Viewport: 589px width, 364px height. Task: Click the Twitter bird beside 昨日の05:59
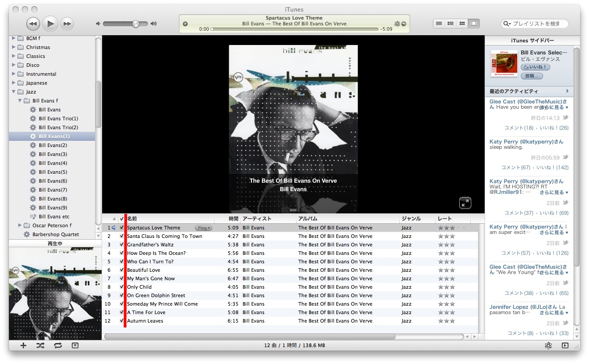click(565, 157)
